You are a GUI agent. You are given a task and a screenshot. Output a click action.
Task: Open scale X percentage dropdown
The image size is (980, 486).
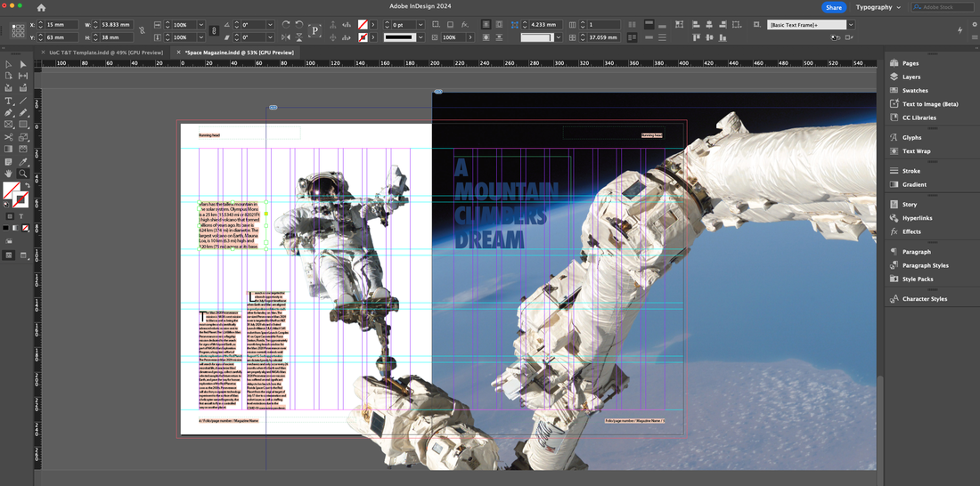[200, 24]
